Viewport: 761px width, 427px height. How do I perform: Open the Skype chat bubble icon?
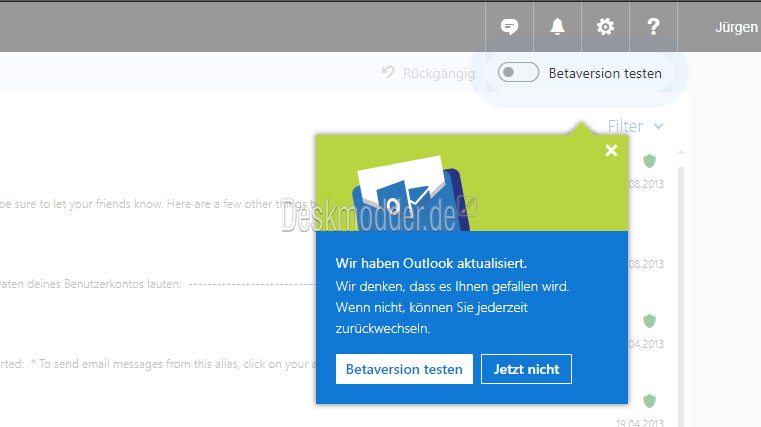509,27
